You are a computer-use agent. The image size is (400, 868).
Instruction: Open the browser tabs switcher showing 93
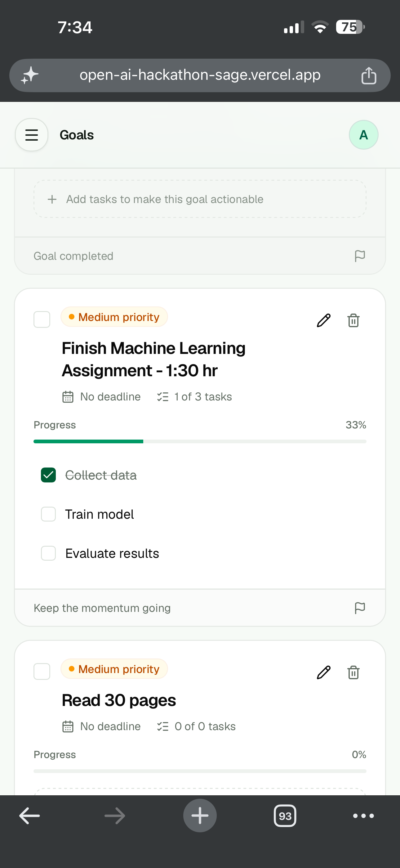point(285,816)
